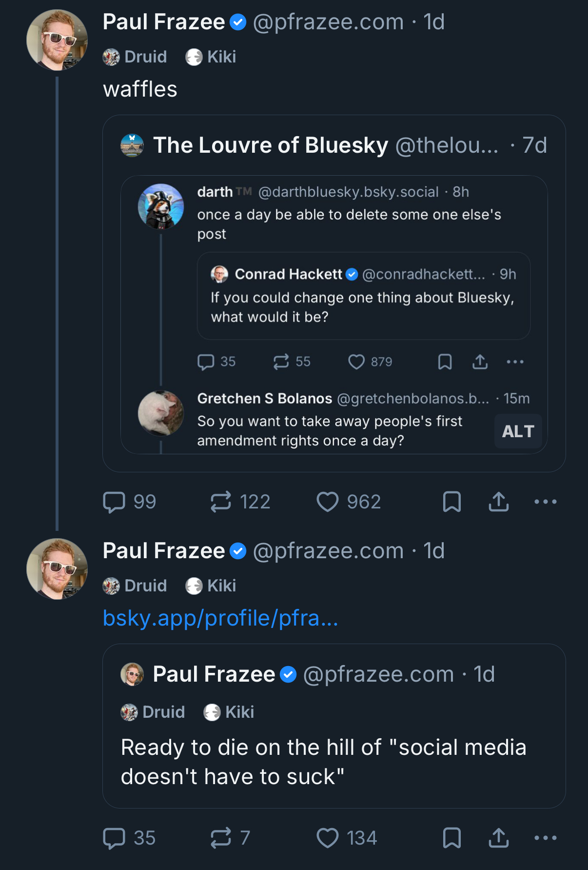Open more options for waffles post
Image resolution: width=588 pixels, height=870 pixels.
pyautogui.click(x=545, y=502)
